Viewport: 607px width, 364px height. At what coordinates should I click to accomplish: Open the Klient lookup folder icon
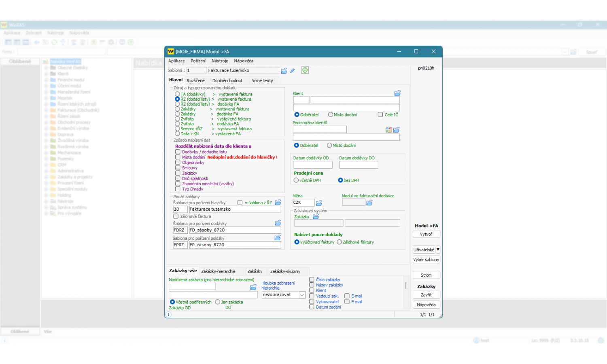tap(397, 93)
